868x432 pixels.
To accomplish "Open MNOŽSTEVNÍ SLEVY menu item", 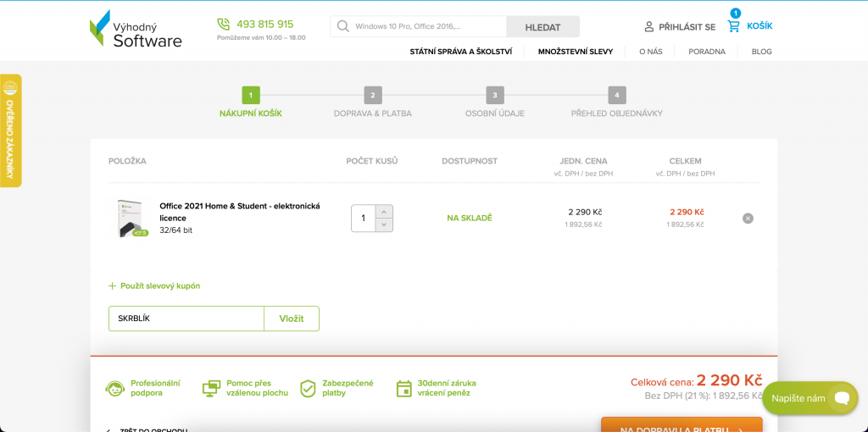I will click(576, 52).
